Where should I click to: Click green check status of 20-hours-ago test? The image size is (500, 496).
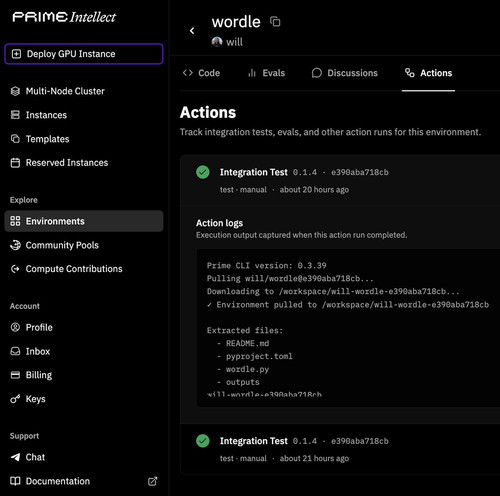tap(203, 172)
